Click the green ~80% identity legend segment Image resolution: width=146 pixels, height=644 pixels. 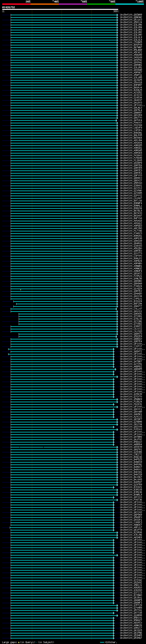101,4
